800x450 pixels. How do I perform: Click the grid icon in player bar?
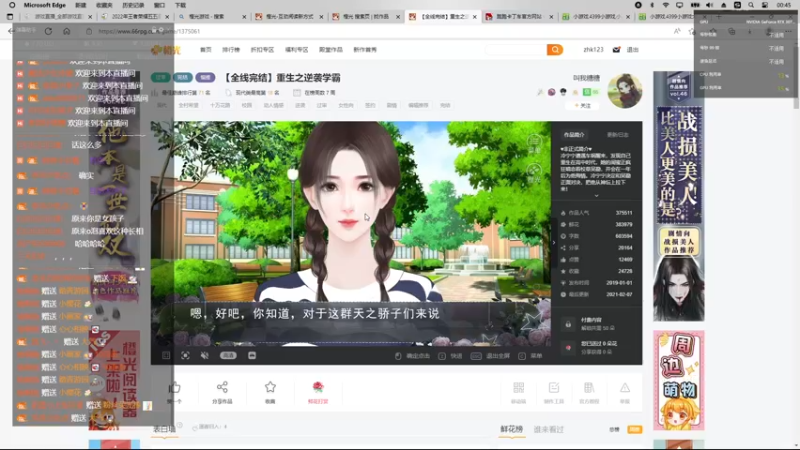pos(166,356)
